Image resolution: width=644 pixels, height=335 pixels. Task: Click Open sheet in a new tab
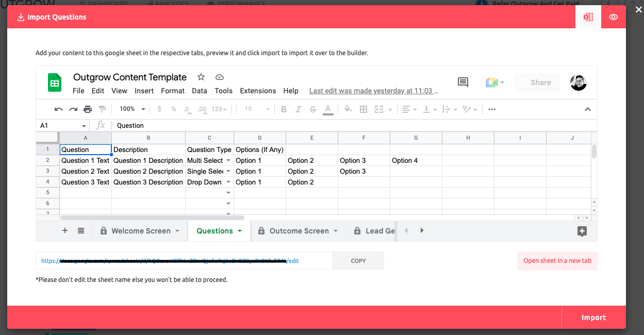point(557,261)
